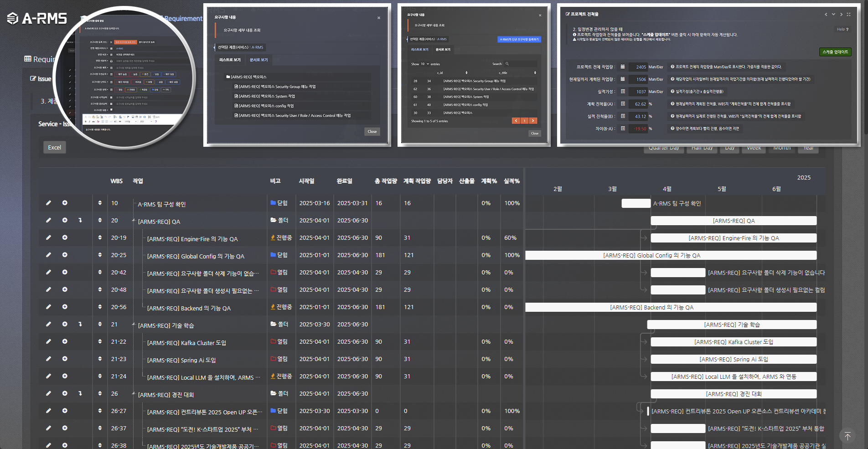Click scroll-to-top arrow icon
The width and height of the screenshot is (868, 449).
click(x=847, y=436)
